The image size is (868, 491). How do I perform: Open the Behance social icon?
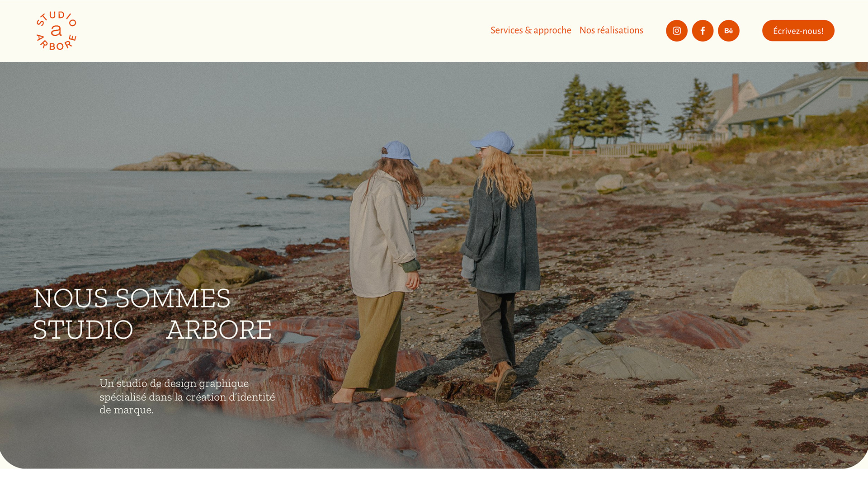pos(728,31)
